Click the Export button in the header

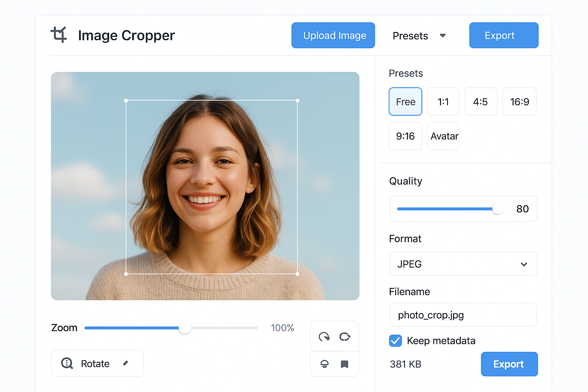[503, 35]
